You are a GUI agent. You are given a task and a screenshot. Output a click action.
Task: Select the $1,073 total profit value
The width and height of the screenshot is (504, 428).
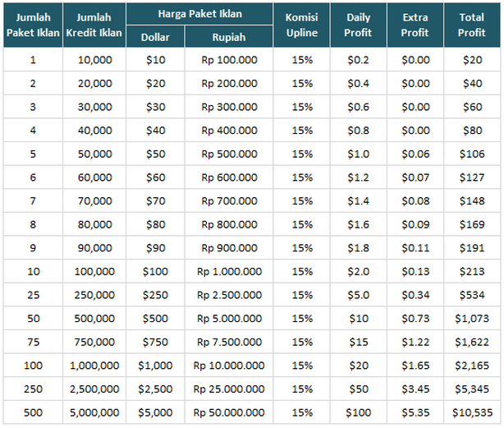(x=473, y=318)
